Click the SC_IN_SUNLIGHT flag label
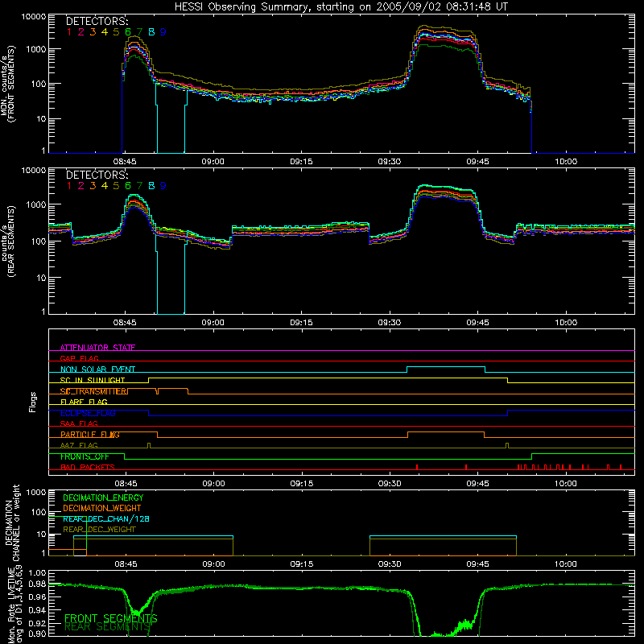Image resolution: width=644 pixels, height=644 pixels. point(93,380)
